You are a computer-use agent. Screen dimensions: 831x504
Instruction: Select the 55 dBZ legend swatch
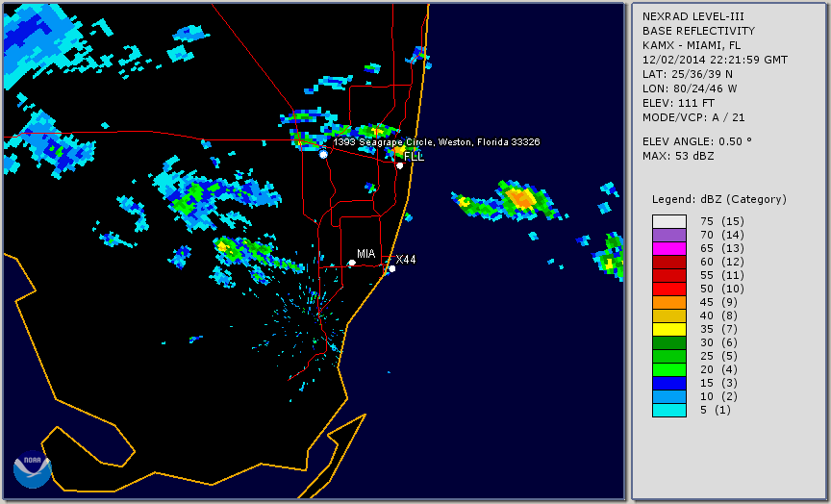669,276
